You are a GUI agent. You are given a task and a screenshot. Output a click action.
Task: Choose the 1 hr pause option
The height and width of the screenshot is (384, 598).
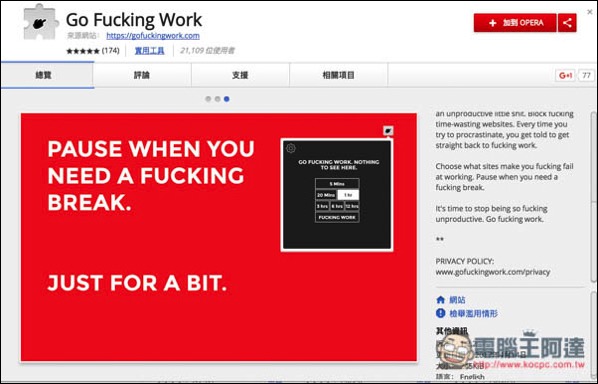coord(348,195)
